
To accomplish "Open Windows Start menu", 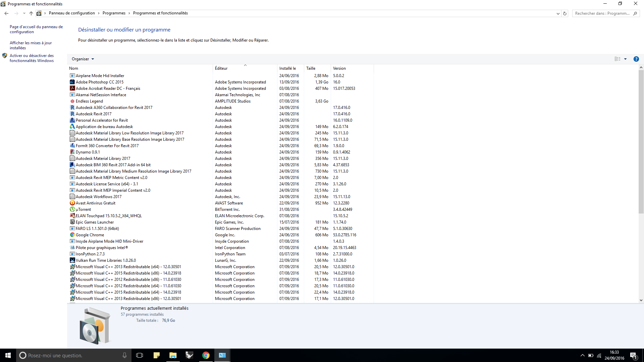I will coord(8,355).
